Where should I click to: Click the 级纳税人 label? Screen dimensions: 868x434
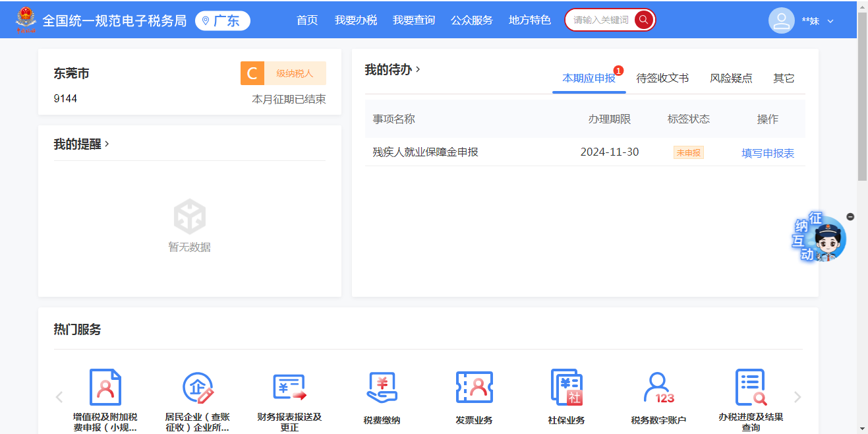tap(295, 73)
